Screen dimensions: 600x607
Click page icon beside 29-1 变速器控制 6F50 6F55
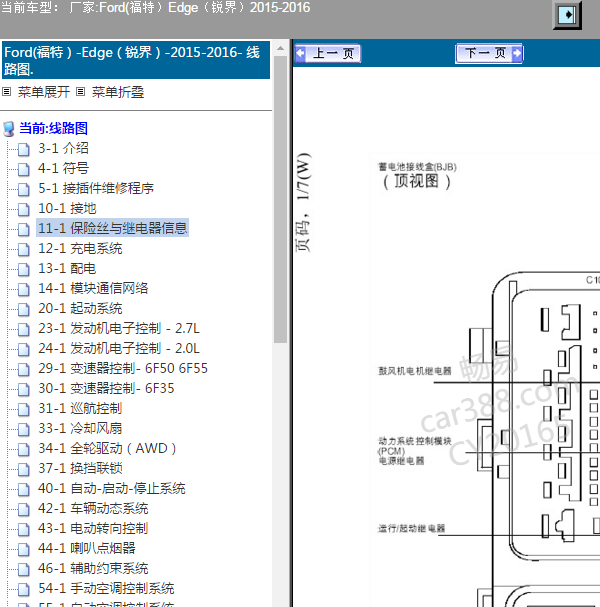(24, 369)
